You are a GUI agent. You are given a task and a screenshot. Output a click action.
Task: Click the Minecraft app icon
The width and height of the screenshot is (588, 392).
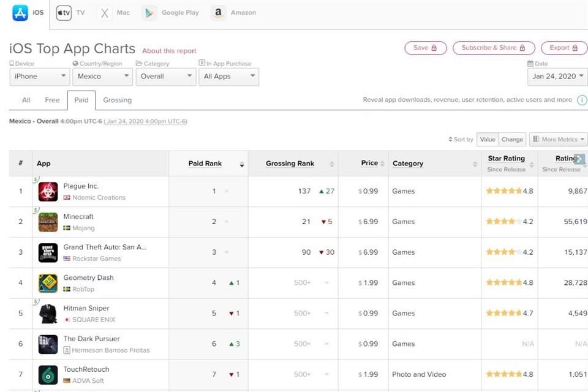tap(48, 222)
